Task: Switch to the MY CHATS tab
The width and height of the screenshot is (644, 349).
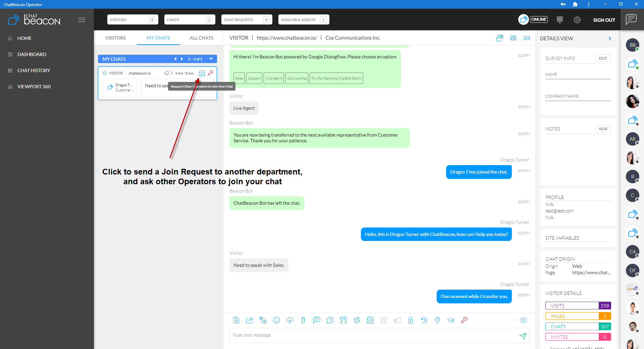Action: point(158,38)
